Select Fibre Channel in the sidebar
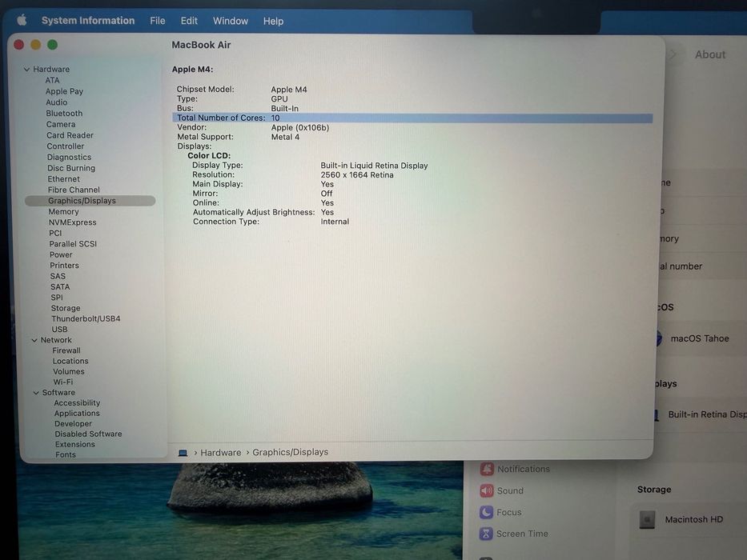747x560 pixels. click(x=74, y=190)
